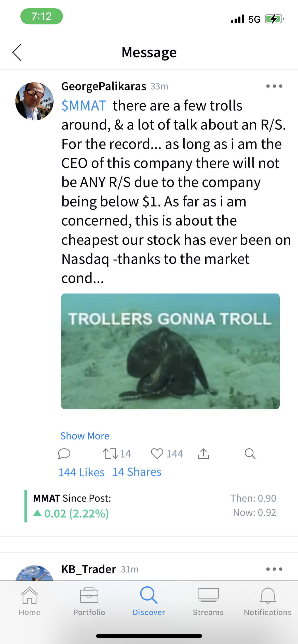Open the reply comment bubble icon
The width and height of the screenshot is (298, 644).
pos(64,453)
